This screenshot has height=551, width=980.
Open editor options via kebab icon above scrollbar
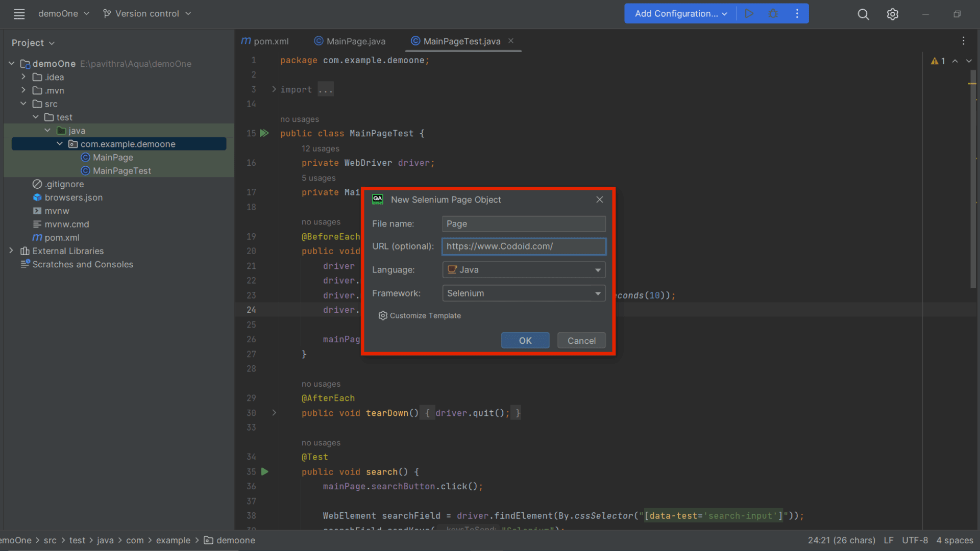[964, 41]
